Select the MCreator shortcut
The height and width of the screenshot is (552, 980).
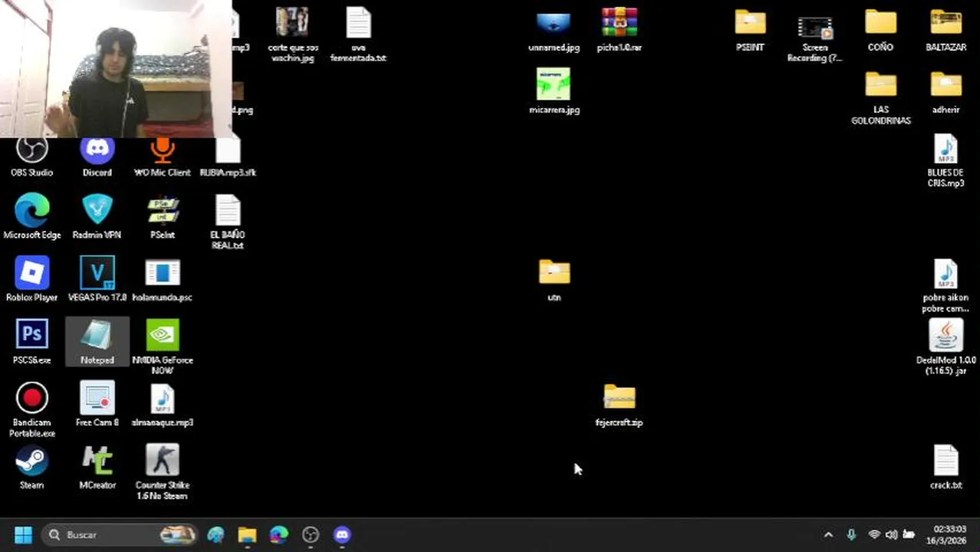point(97,468)
